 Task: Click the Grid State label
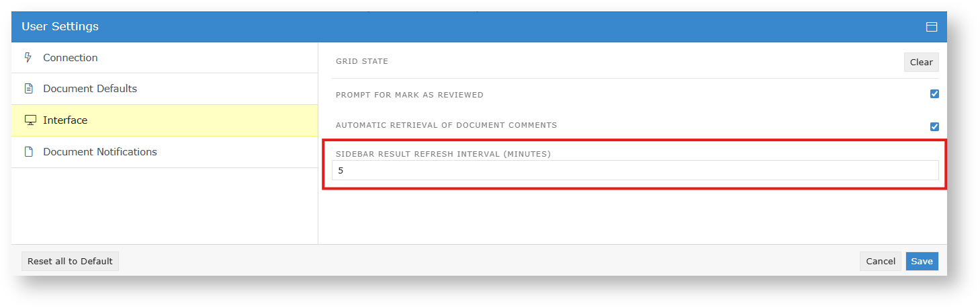coord(362,62)
